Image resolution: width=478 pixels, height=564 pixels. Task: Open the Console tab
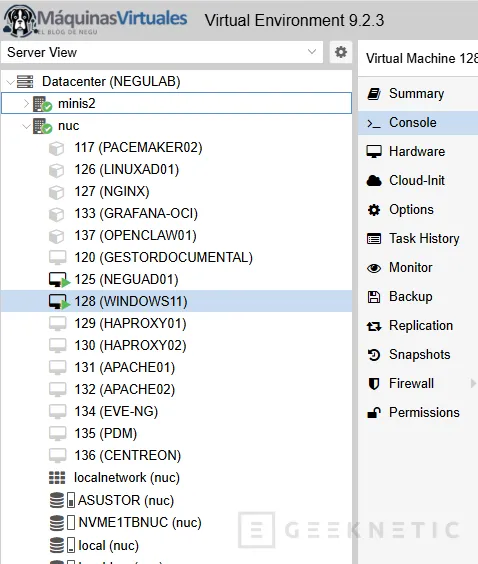click(418, 123)
